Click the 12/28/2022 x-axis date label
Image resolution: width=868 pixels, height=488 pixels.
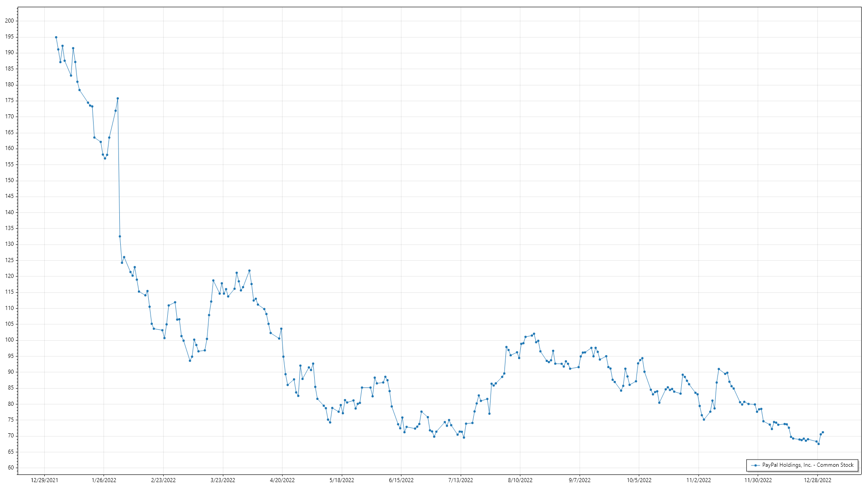(x=817, y=480)
